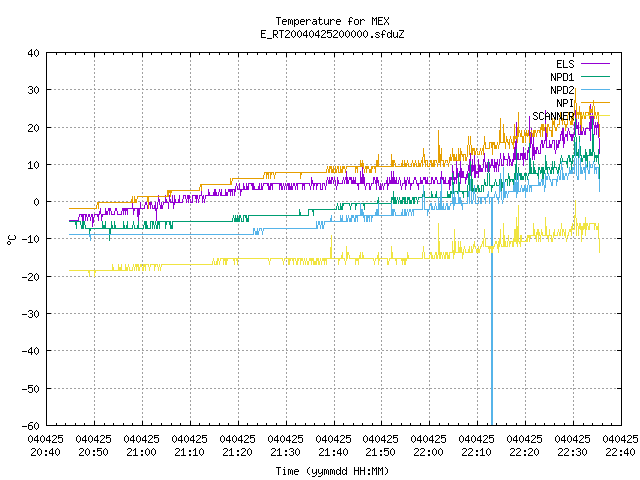Viewport: 640px width, 480px height.
Task: Click the purple ELS legend line sample
Action: 595,64
